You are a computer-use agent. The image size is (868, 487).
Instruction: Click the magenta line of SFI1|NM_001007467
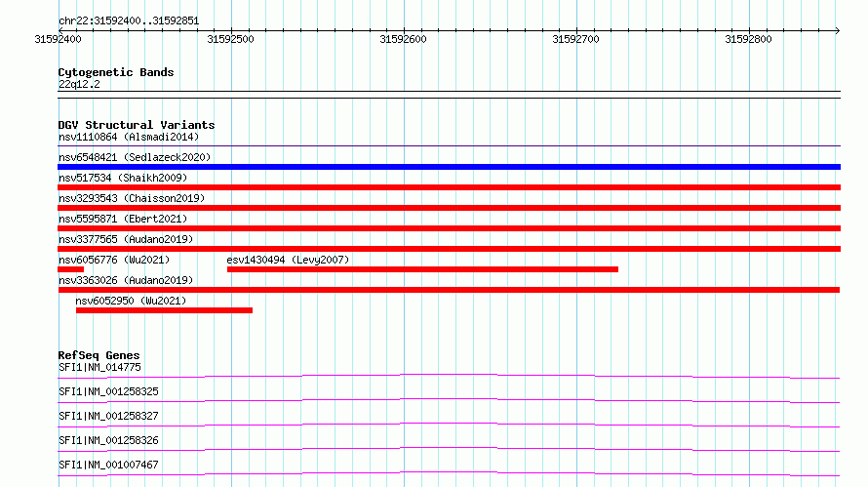449,473
